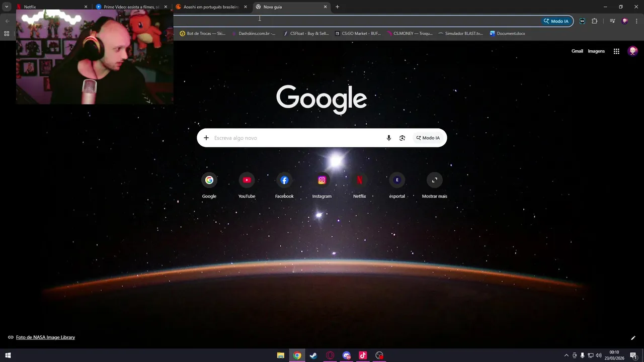Open Discord from the taskbar

click(x=347, y=355)
